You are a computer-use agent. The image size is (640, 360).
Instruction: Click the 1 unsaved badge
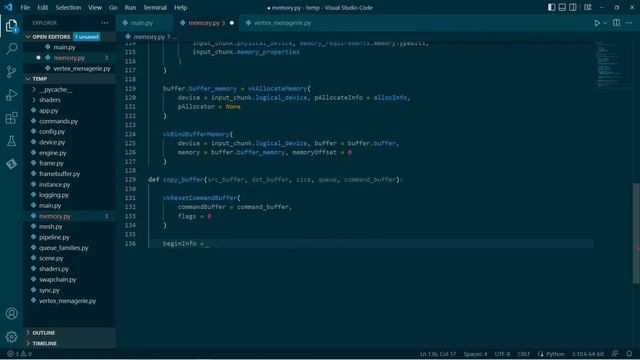87,37
